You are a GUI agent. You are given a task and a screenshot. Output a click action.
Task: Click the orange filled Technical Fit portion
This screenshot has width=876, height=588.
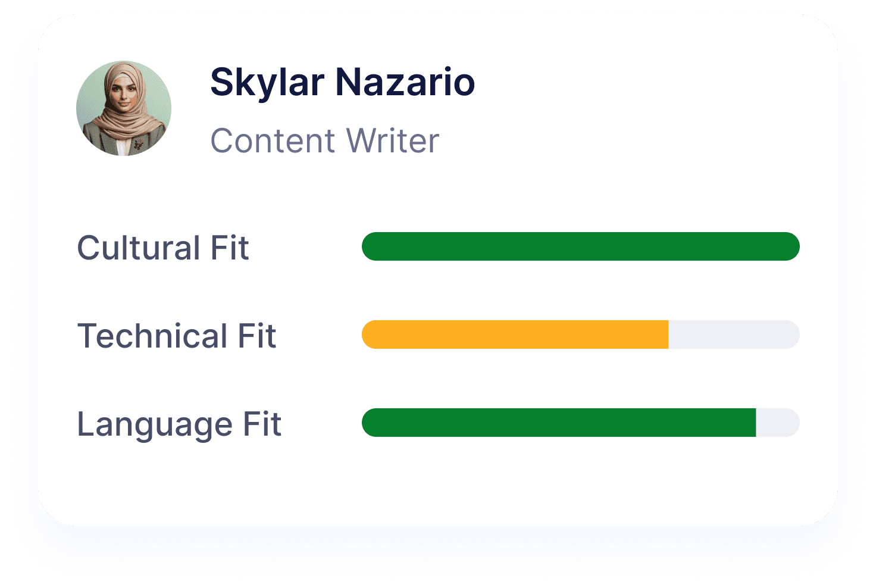[x=515, y=334]
